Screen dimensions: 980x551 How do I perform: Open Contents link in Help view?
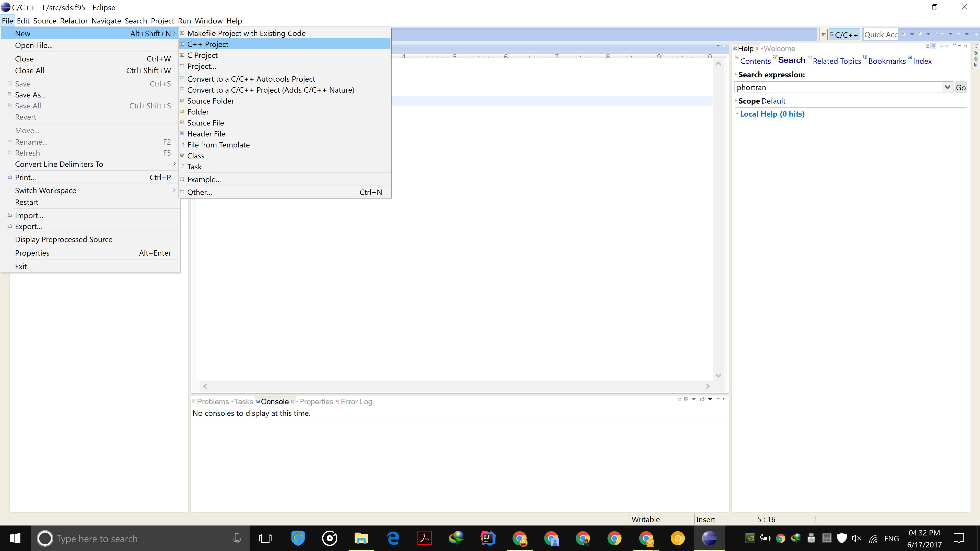pyautogui.click(x=755, y=61)
